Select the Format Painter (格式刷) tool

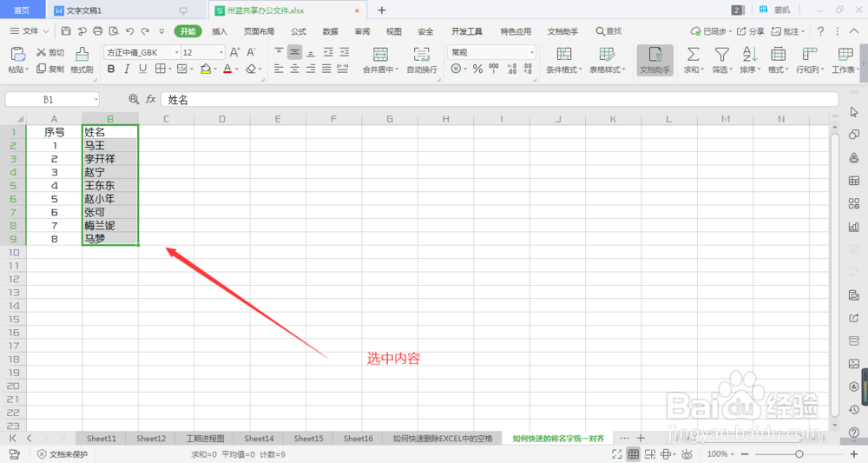tap(82, 60)
